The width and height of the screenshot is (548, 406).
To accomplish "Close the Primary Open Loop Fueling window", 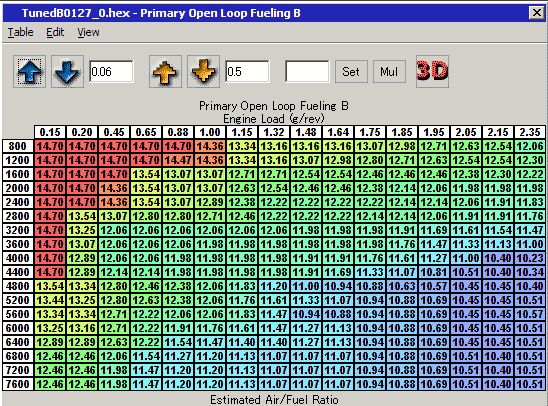I will click(536, 13).
